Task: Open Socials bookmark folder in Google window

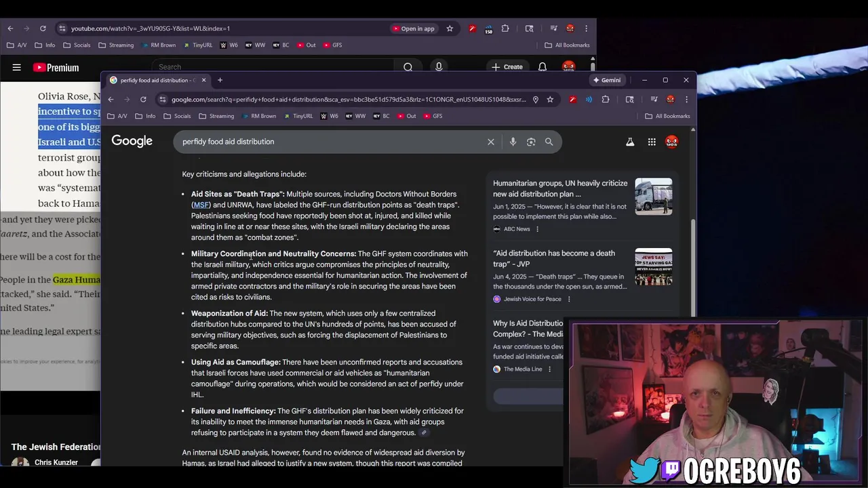Action: pos(177,116)
